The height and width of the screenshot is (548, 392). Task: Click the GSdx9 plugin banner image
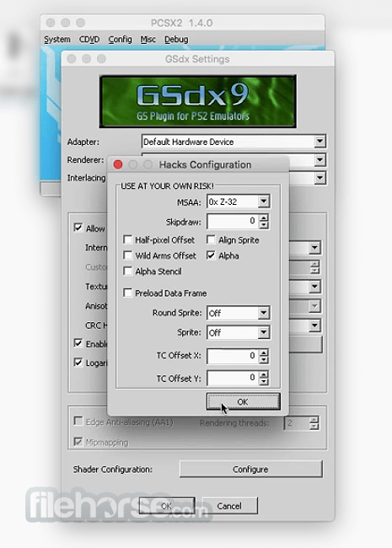pos(198,101)
